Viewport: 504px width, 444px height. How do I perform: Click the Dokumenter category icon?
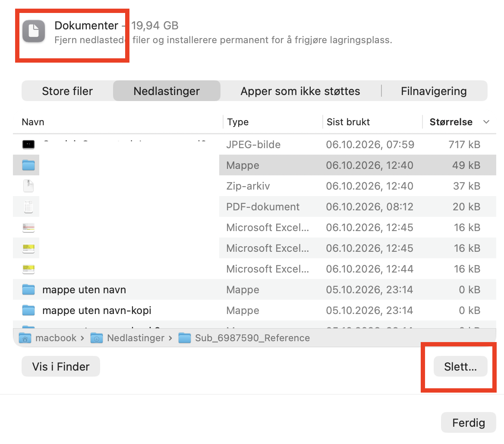coord(34,31)
